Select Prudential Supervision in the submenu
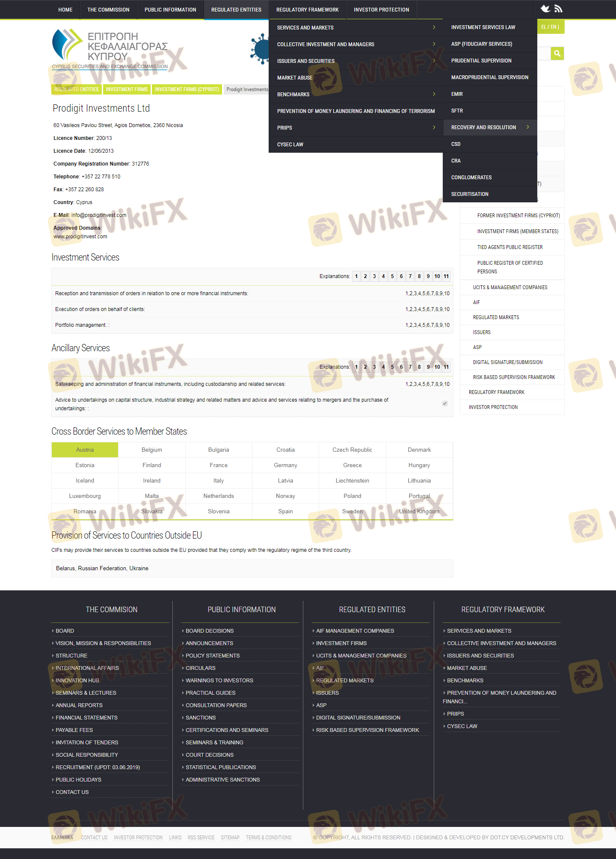Viewport: 616px width, 859px height. click(x=490, y=61)
